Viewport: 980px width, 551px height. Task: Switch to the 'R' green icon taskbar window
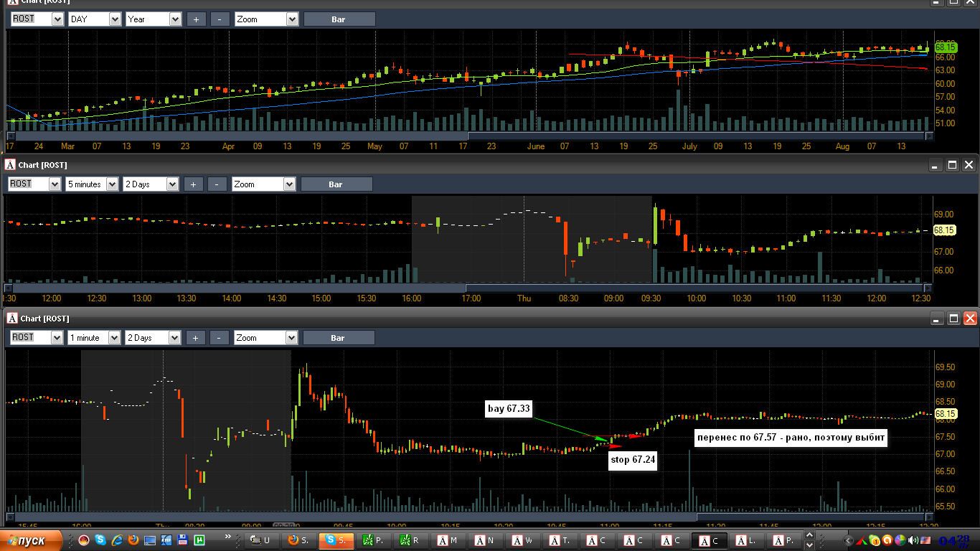coord(410,540)
